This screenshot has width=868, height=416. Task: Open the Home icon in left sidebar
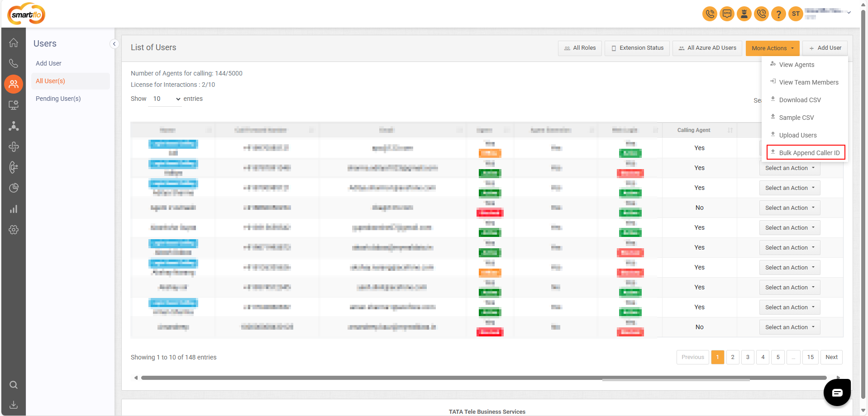click(x=14, y=43)
